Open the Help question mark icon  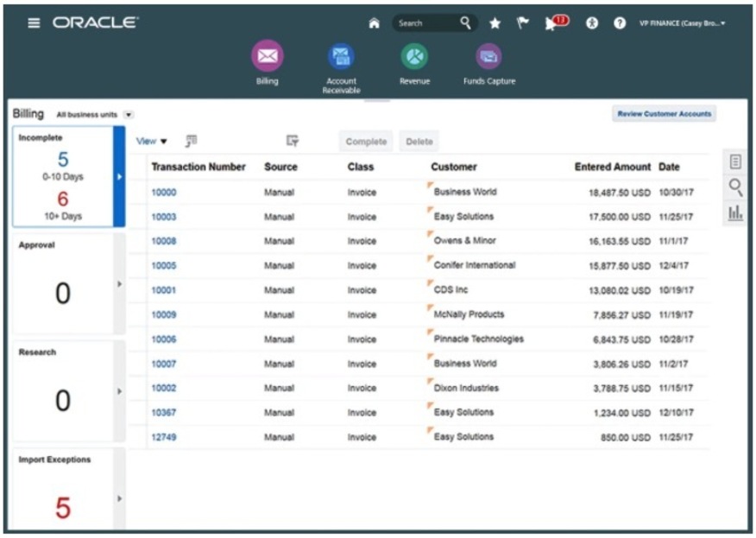620,22
